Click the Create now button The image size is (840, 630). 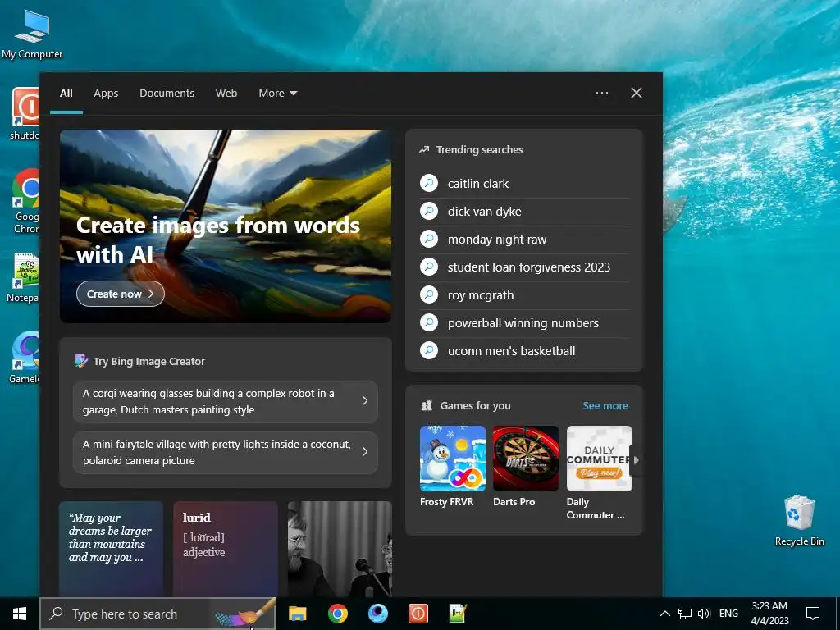tap(121, 294)
